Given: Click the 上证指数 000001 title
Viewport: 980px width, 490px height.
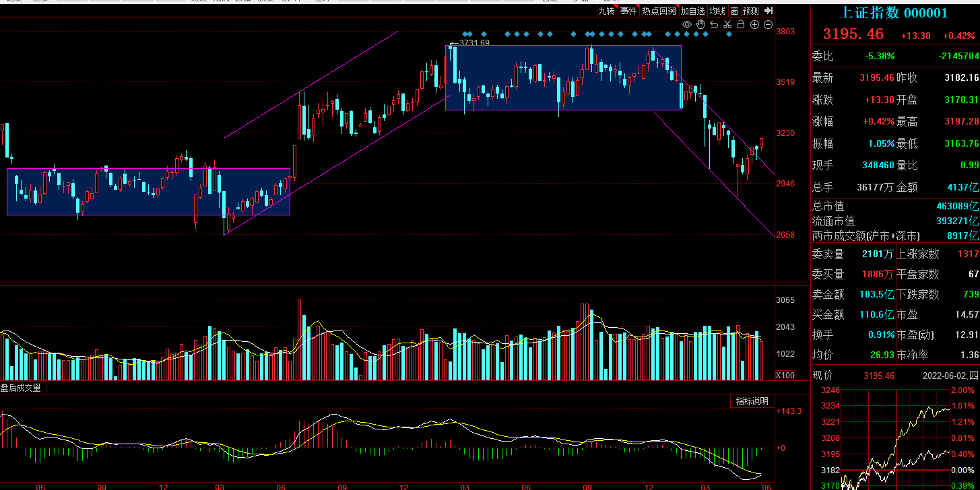Looking at the screenshot, I should [x=895, y=13].
